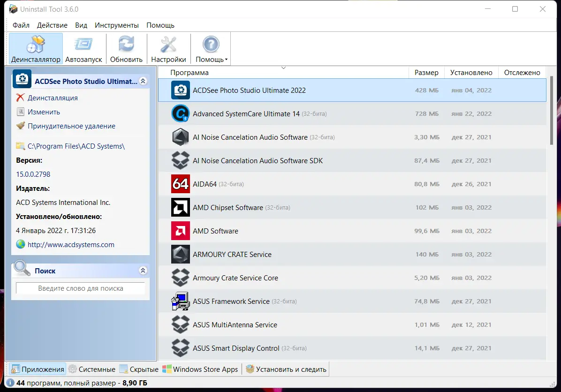561x392 pixels.
Task: Click Изменить in the side panel
Action: point(44,112)
